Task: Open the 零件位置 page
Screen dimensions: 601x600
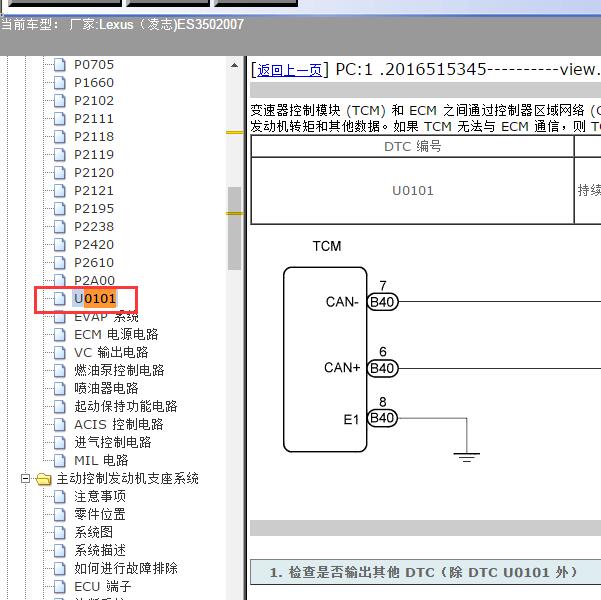Action: (x=100, y=515)
